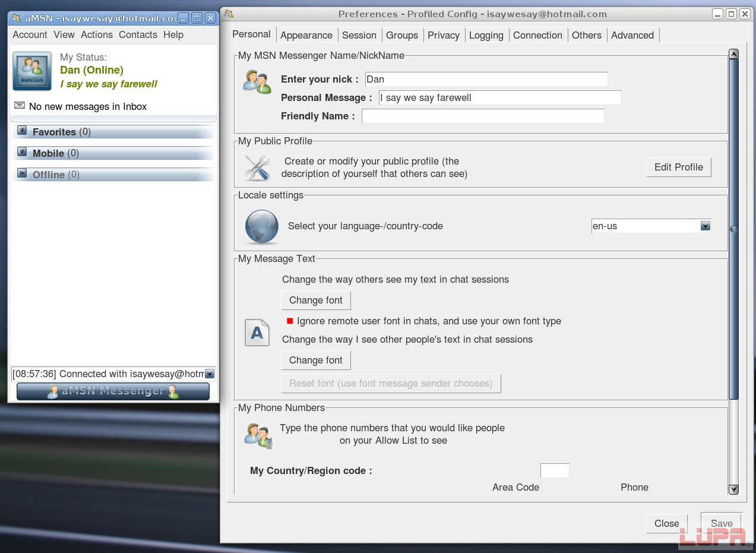Click the phone numbers people icon
The height and width of the screenshot is (553, 756).
(x=258, y=435)
